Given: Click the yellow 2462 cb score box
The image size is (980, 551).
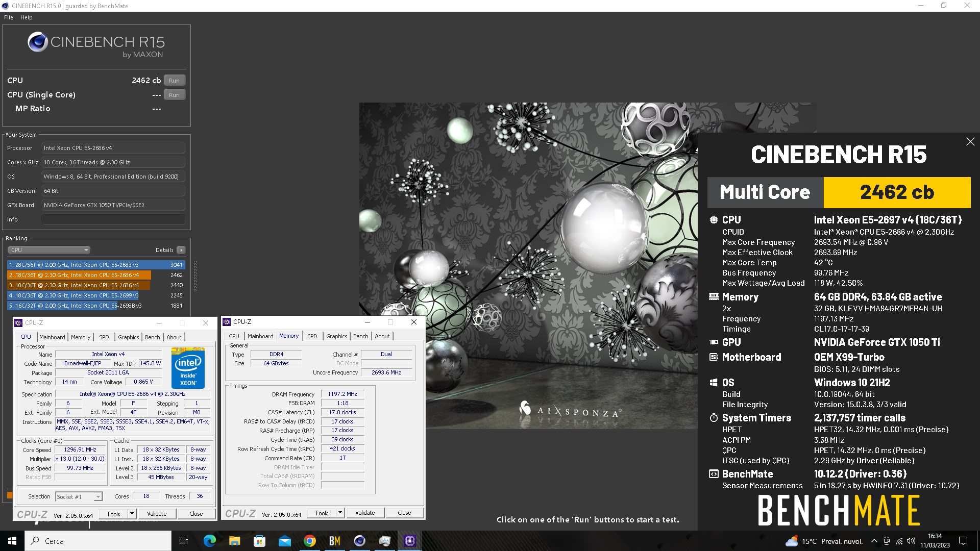Looking at the screenshot, I should coord(897,192).
